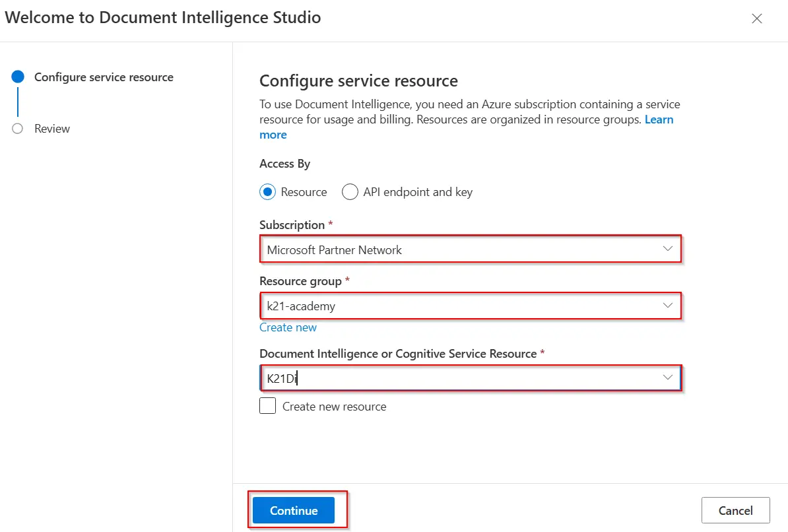Image resolution: width=788 pixels, height=532 pixels.
Task: Click the chevron arrow in Subscription field
Action: coord(667,249)
